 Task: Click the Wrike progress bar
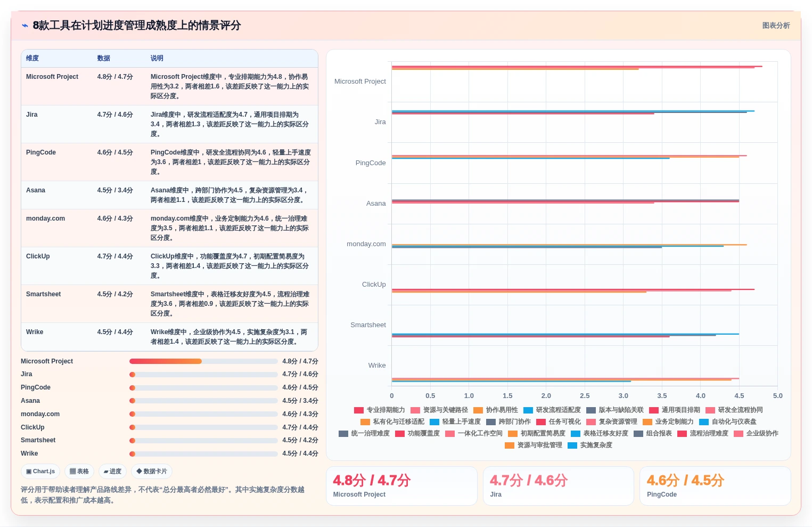[x=203, y=454]
